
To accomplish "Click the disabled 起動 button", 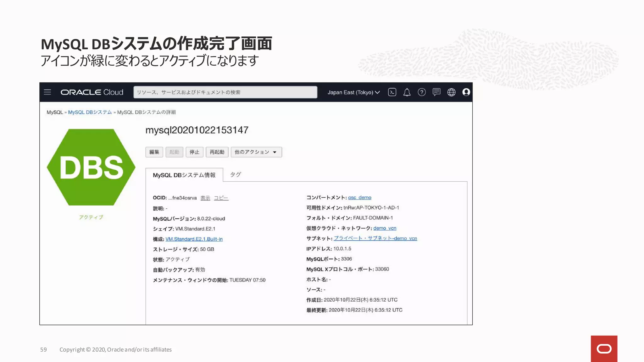I will click(174, 152).
